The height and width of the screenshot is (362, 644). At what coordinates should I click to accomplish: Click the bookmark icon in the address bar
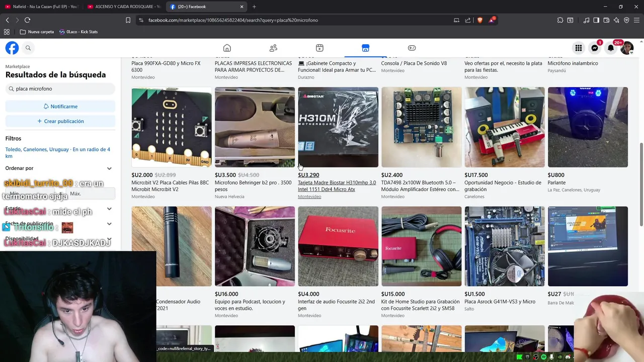(128, 20)
